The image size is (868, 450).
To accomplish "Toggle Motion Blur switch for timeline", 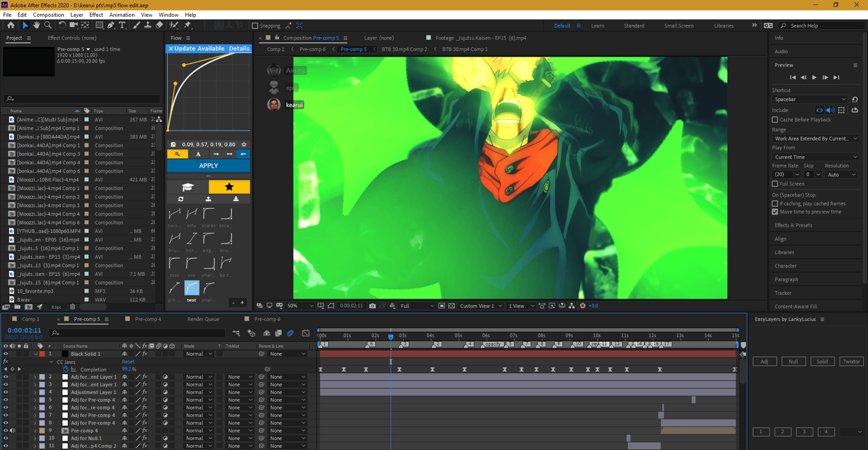I will point(290,333).
